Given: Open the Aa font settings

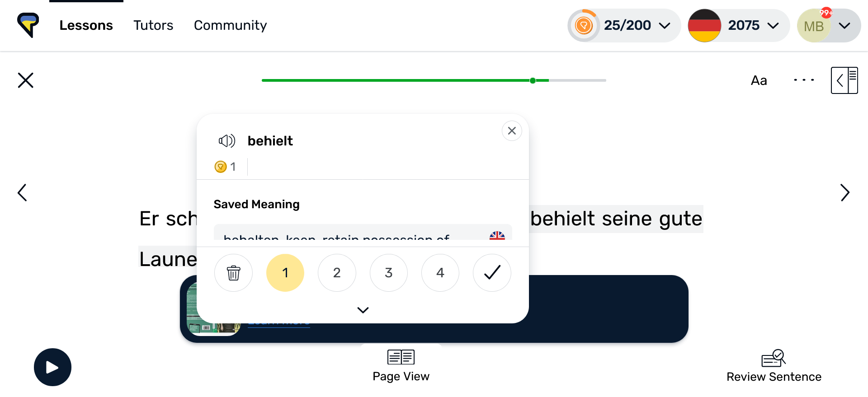Looking at the screenshot, I should click(x=759, y=80).
